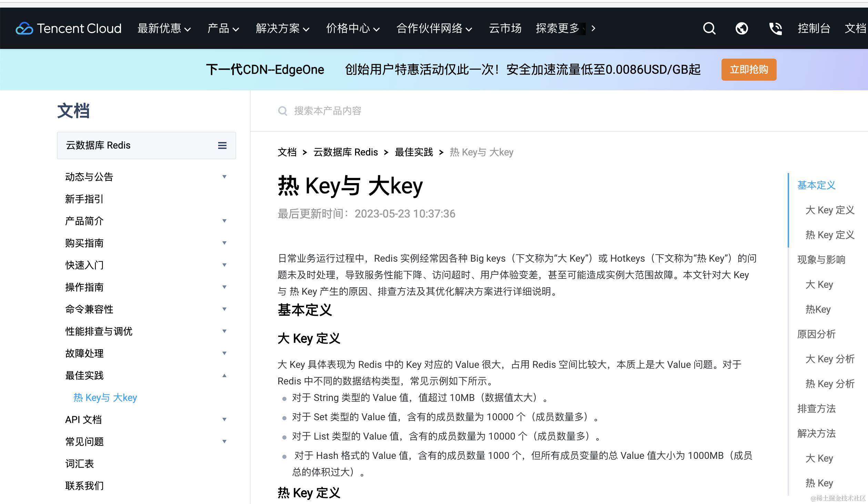Click the 搜索本产品内容 search field
This screenshot has height=504, width=868.
pyautogui.click(x=327, y=111)
